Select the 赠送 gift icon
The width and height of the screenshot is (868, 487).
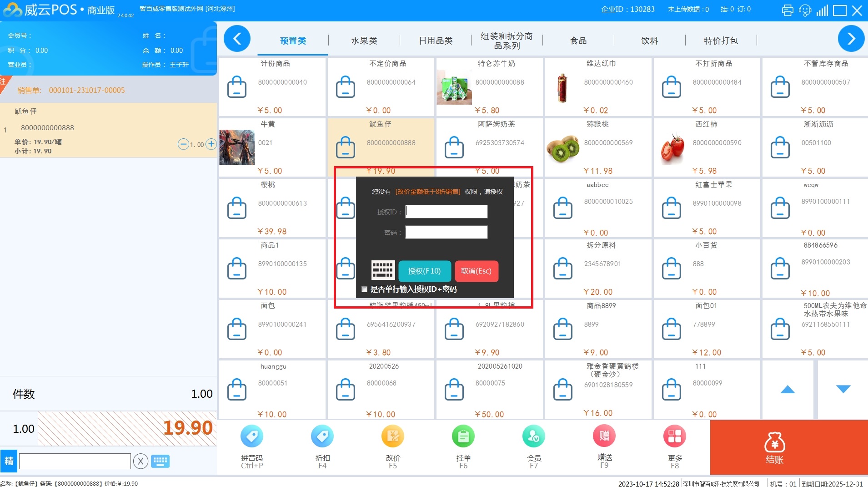point(604,436)
